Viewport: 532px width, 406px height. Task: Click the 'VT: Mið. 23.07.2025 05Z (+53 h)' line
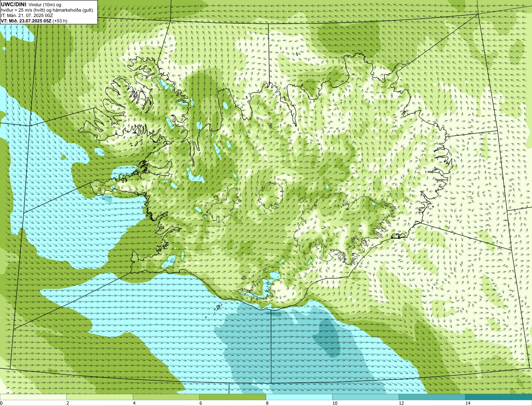(x=34, y=20)
